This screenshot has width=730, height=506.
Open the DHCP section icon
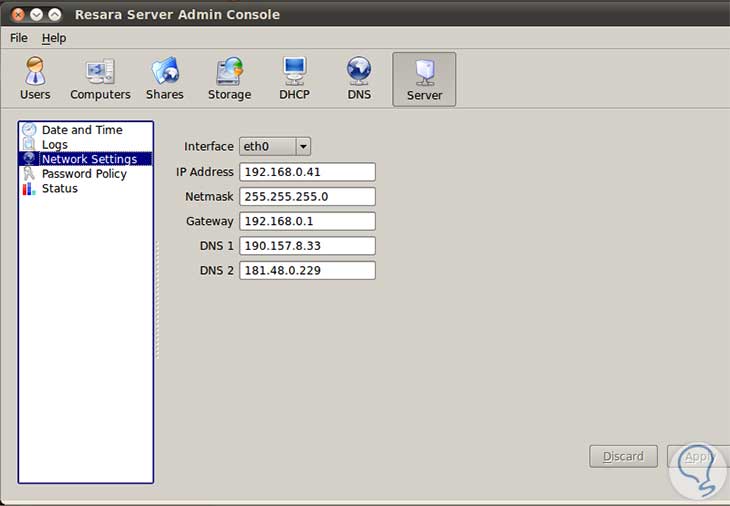[x=294, y=71]
